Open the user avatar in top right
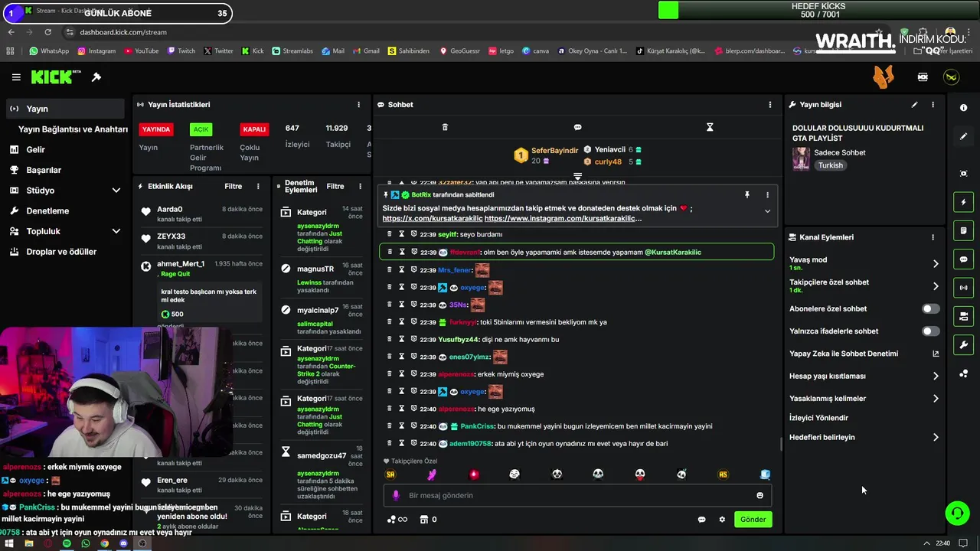Screen dimensions: 980x551 tap(952, 77)
